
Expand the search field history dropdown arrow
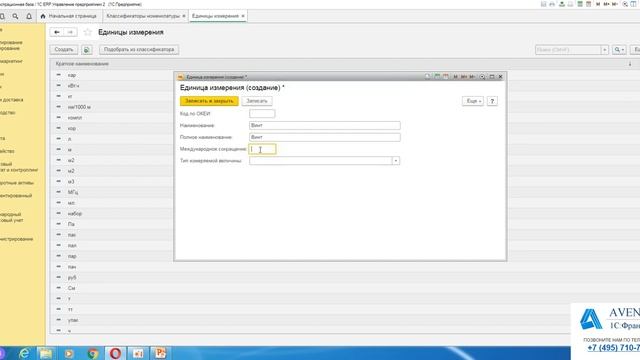[604, 50]
